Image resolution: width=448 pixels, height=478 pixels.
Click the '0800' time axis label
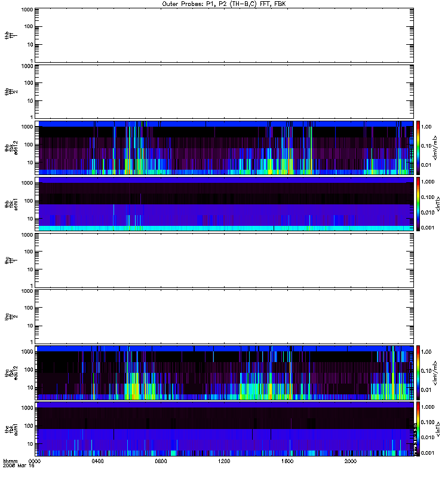[161, 461]
